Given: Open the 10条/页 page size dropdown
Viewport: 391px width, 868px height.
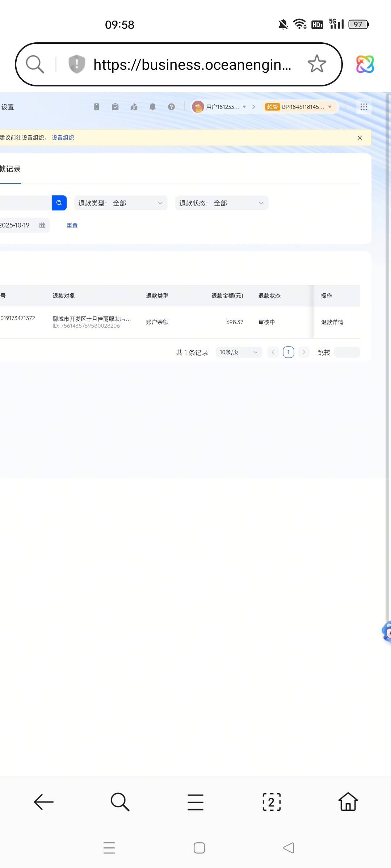Looking at the screenshot, I should coord(239,352).
